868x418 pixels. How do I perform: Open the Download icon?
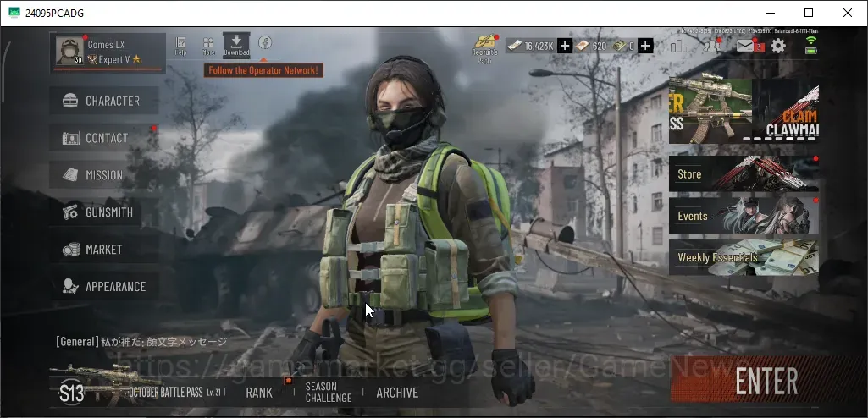236,46
